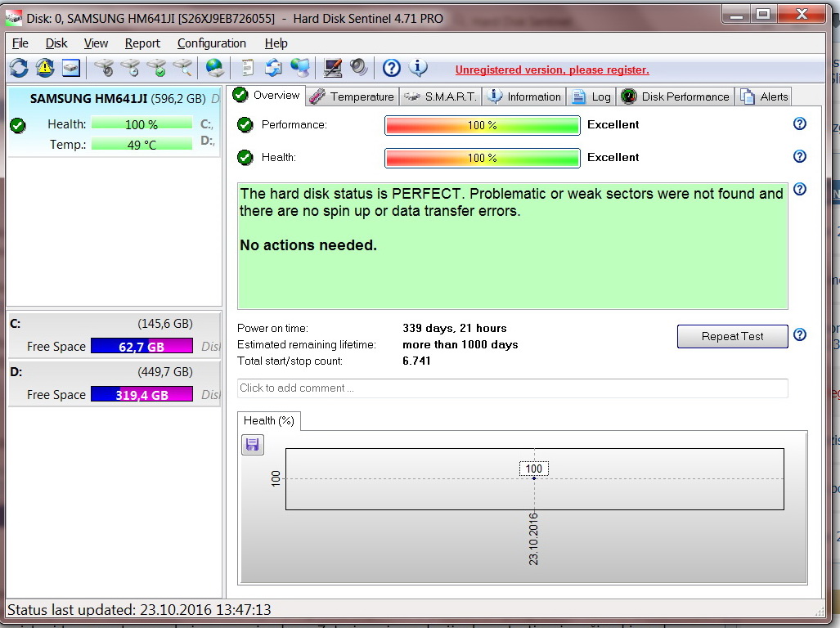Select the C: drive free space bar
Screen dimensions: 840x628
pos(141,347)
